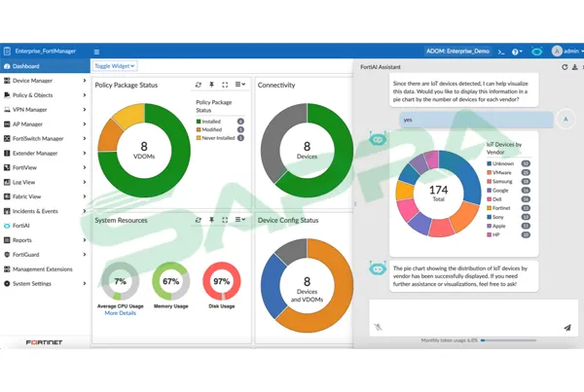The height and width of the screenshot is (392, 584).
Task: Click the Enterprise_FortiManager clipboard icon
Action: pos(7,51)
